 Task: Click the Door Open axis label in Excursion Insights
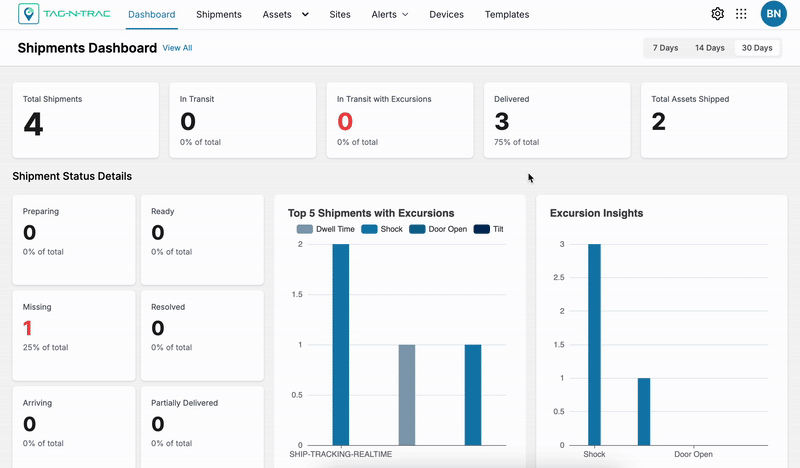(x=693, y=454)
